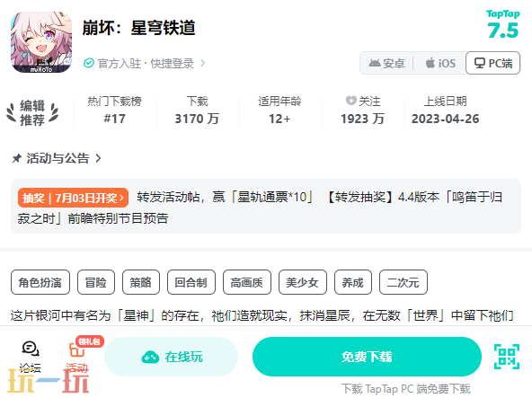532x398 pixels.
Task: Open the 活动与公告 section
Action: (x=57, y=158)
